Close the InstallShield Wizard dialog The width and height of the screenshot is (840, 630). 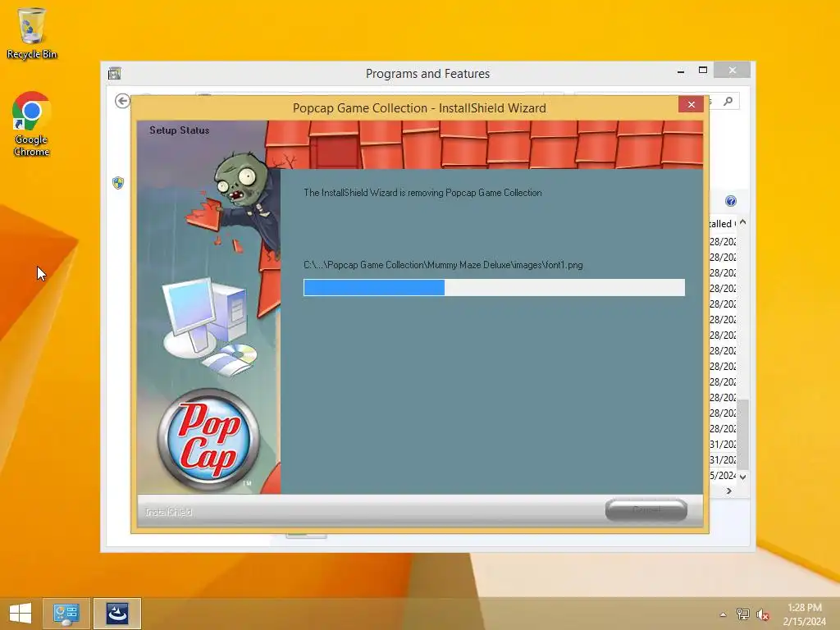tap(691, 104)
